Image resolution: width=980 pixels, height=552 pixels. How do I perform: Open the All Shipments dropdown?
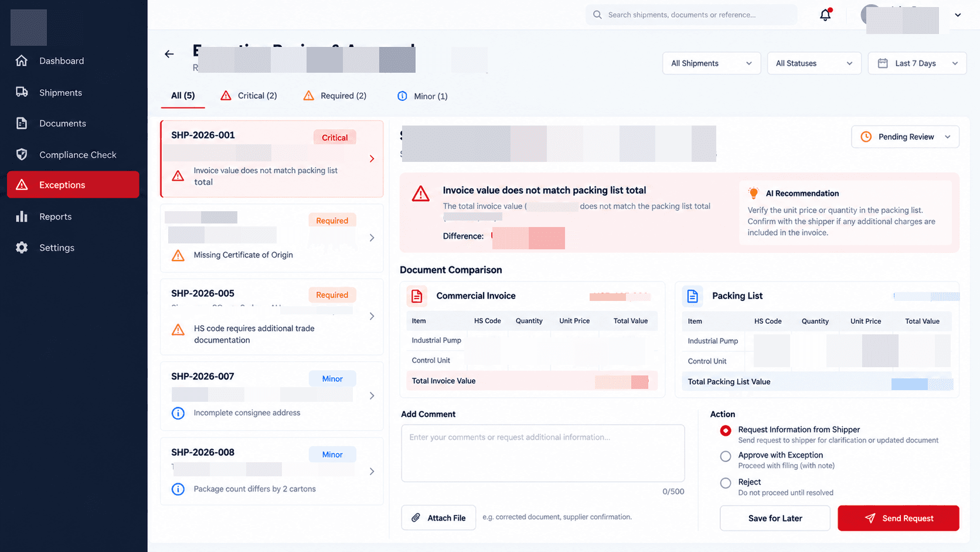712,63
